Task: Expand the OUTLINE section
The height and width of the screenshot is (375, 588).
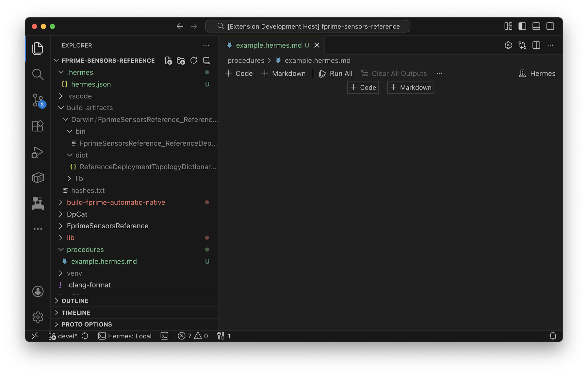Action: pos(75,301)
